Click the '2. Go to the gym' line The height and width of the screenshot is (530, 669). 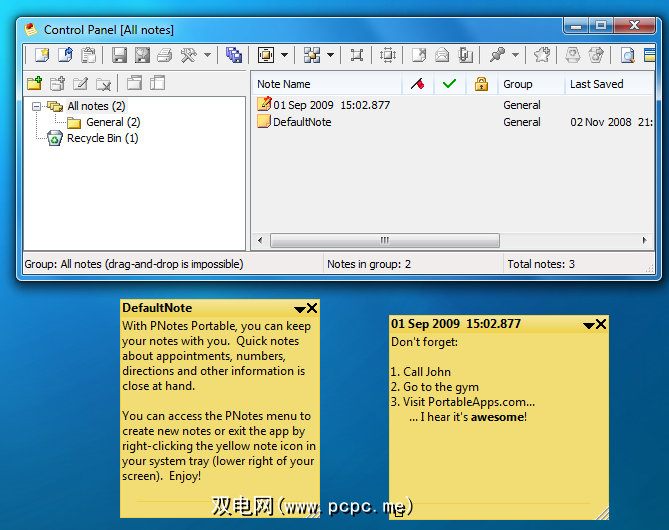(434, 387)
